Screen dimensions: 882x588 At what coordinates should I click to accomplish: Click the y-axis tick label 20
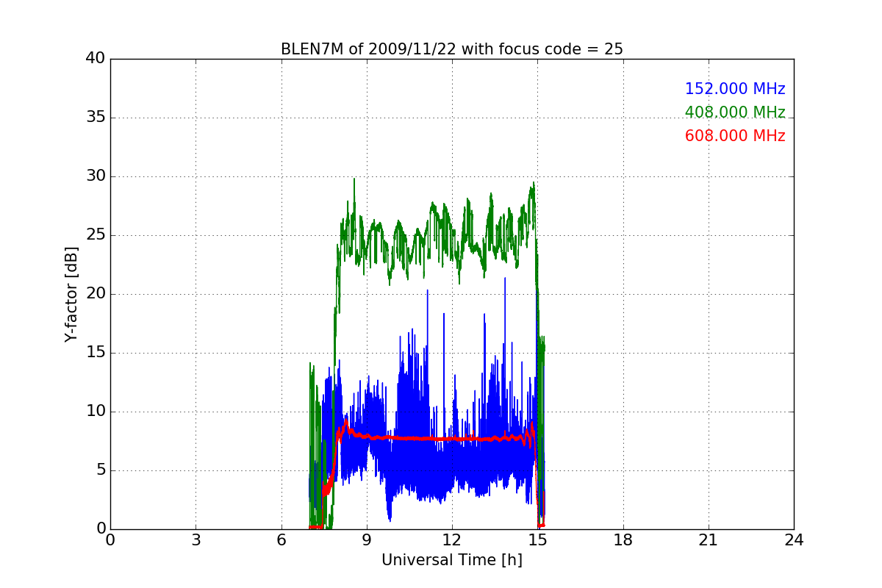point(96,294)
